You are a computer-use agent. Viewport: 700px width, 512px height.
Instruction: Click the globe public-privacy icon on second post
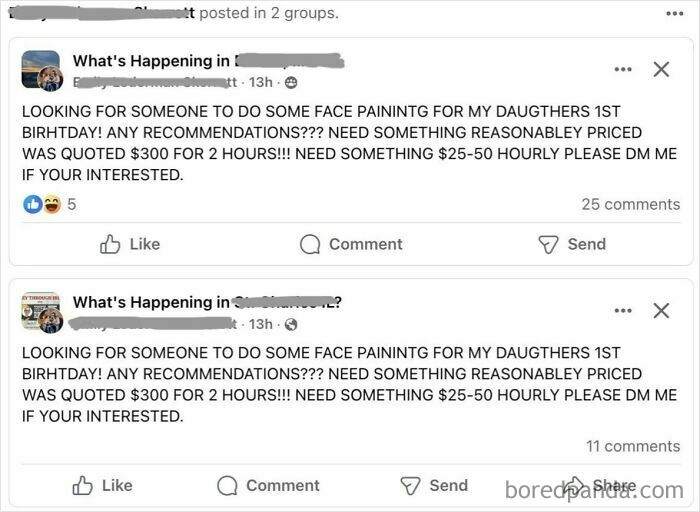(x=291, y=325)
